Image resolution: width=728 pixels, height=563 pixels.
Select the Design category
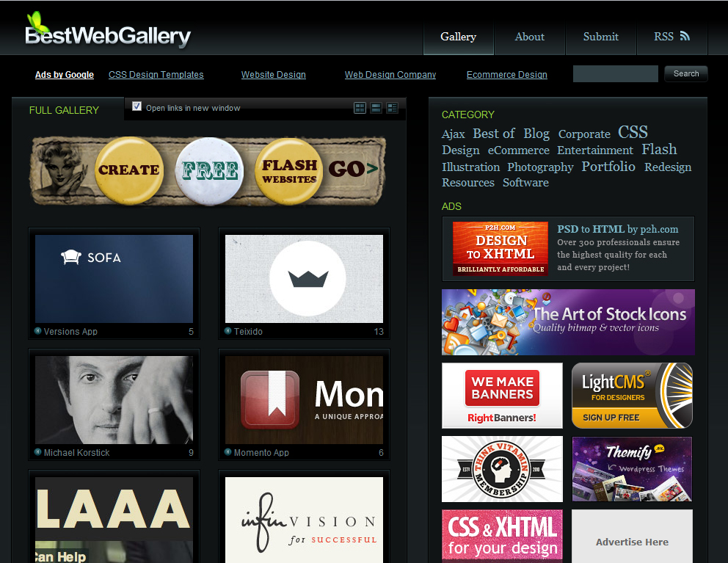pos(461,150)
